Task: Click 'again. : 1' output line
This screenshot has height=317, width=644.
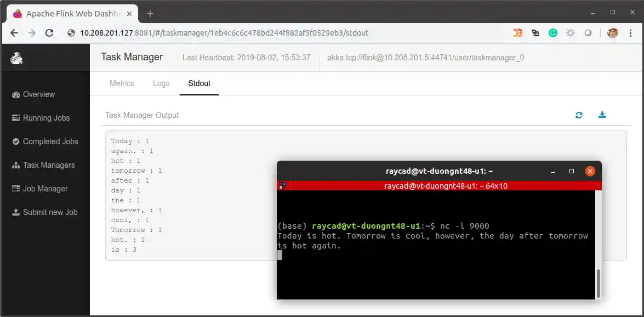Action: (132, 151)
